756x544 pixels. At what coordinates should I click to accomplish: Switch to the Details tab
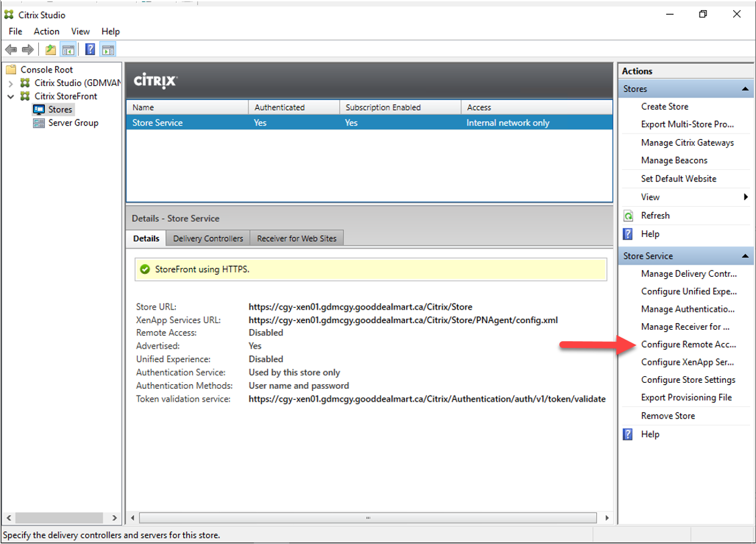point(146,238)
